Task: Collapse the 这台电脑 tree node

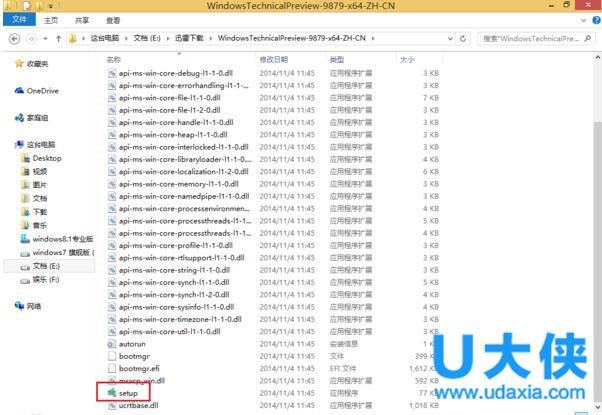Action: click(10, 145)
